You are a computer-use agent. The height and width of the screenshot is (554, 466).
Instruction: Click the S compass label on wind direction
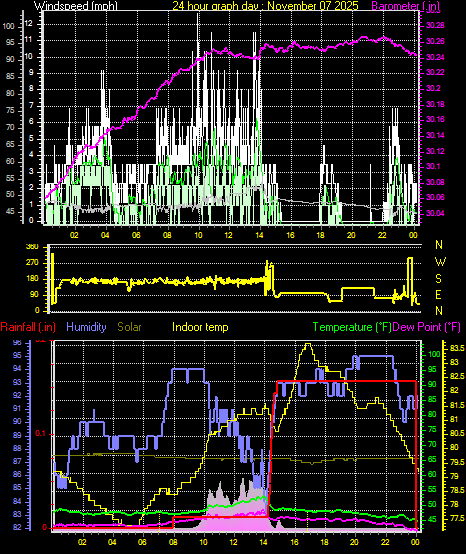(x=438, y=279)
